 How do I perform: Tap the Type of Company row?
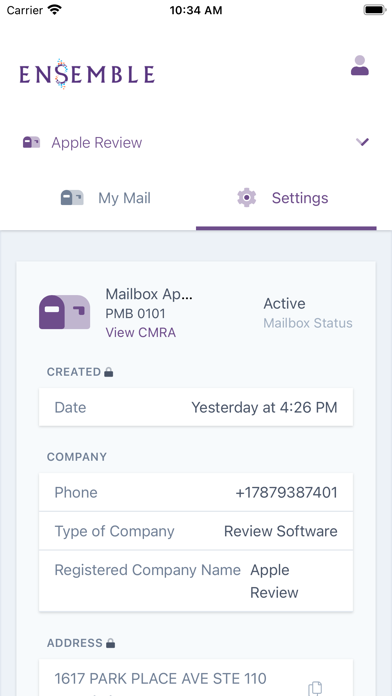point(196,531)
